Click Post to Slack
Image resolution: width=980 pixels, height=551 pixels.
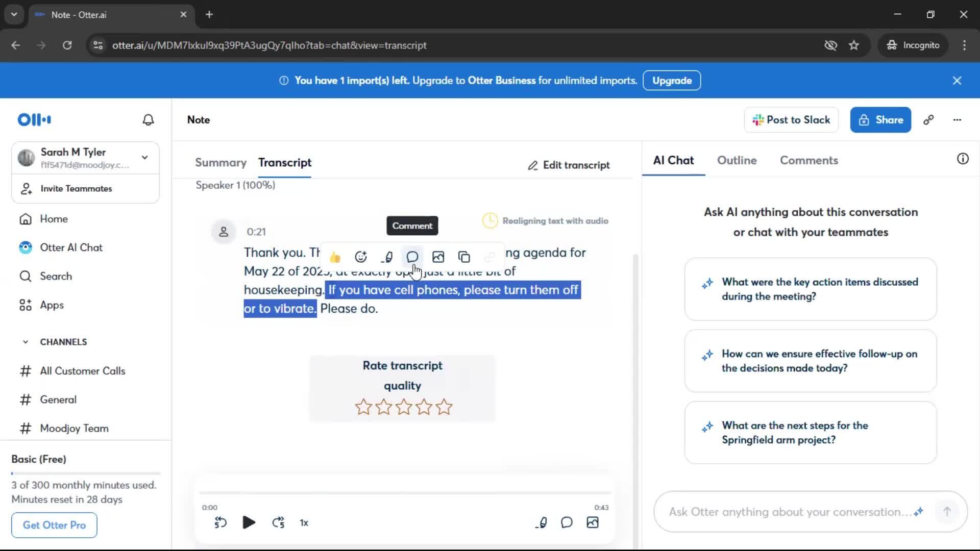(791, 120)
